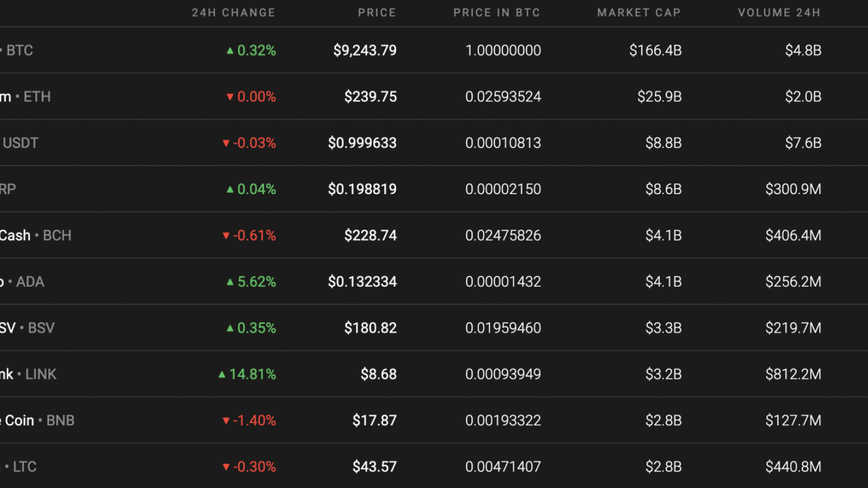The image size is (868, 488).
Task: Select the price $0.198819
Action: click(x=362, y=189)
